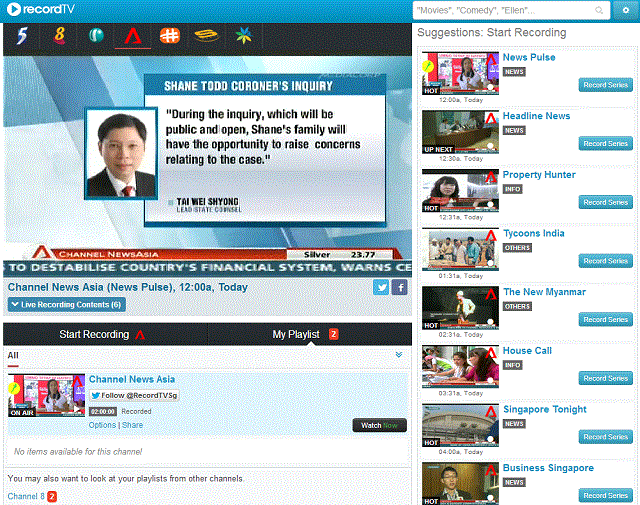Open the Channel 8 playlist link
This screenshot has width=640, height=505.
pos(26,496)
